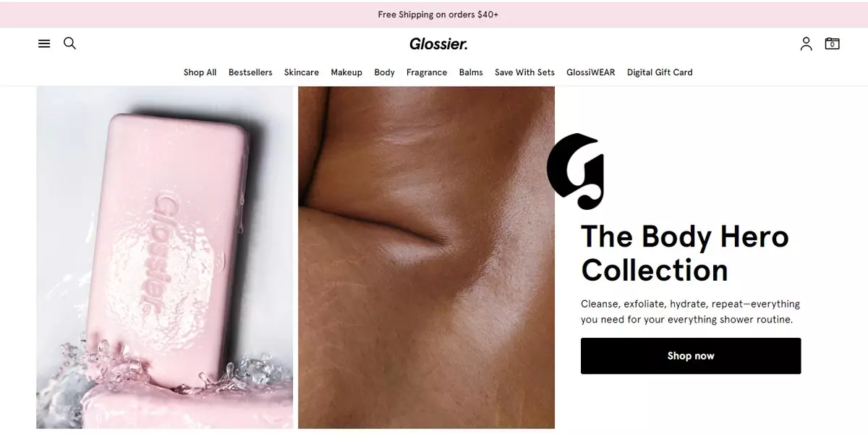The height and width of the screenshot is (434, 868).
Task: Visit the GlossiWEAR section
Action: 590,72
